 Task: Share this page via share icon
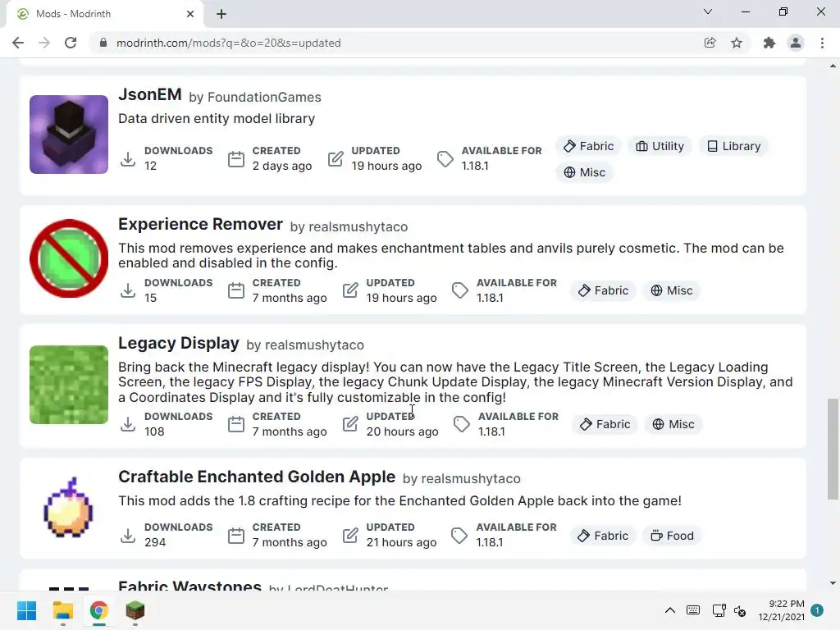click(x=710, y=43)
